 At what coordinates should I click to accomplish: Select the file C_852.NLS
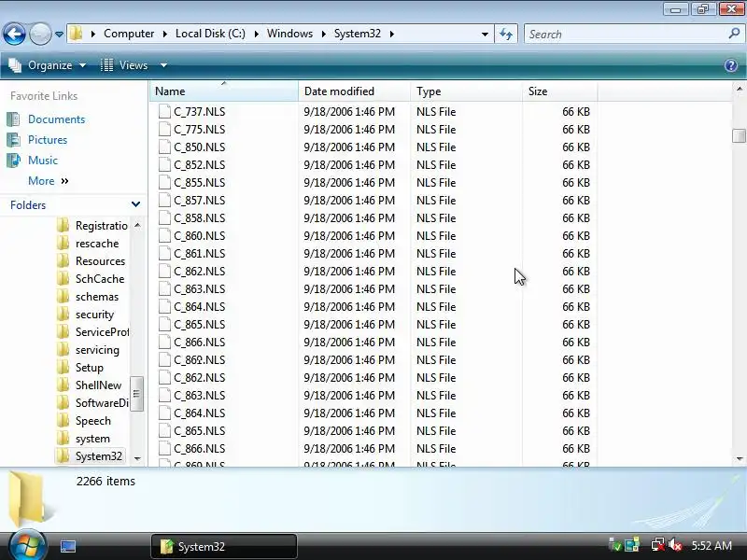pos(199,165)
